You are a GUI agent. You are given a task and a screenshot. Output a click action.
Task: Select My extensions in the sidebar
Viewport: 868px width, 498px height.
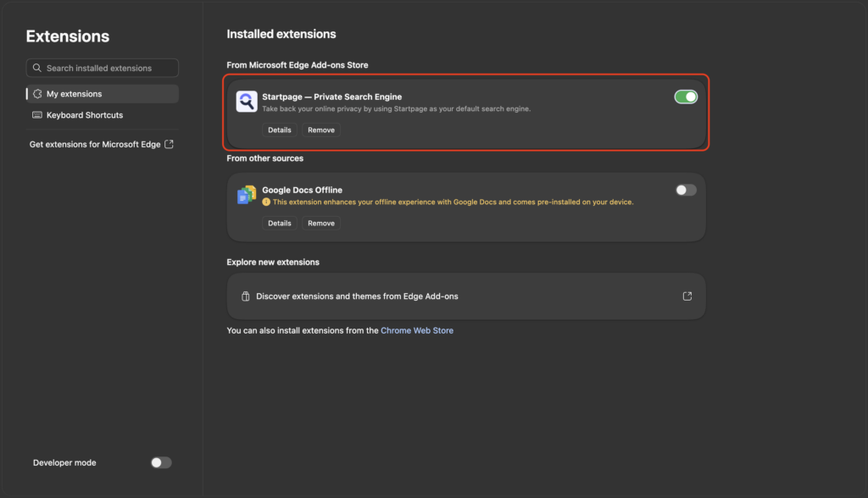[x=103, y=94]
